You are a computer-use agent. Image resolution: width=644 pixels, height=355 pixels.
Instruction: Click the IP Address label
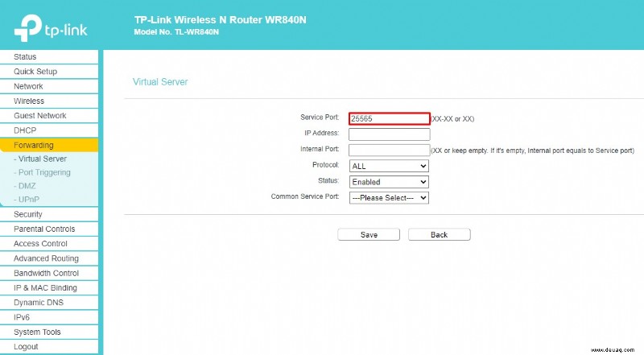coord(321,133)
